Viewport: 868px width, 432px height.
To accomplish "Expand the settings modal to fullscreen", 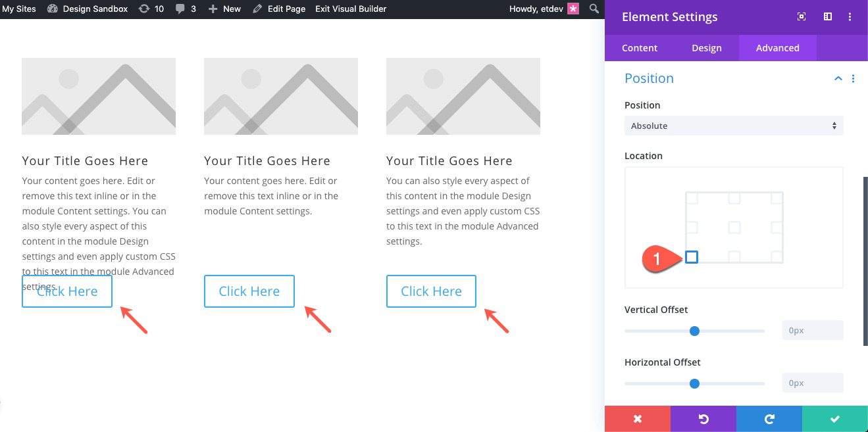I will click(801, 17).
